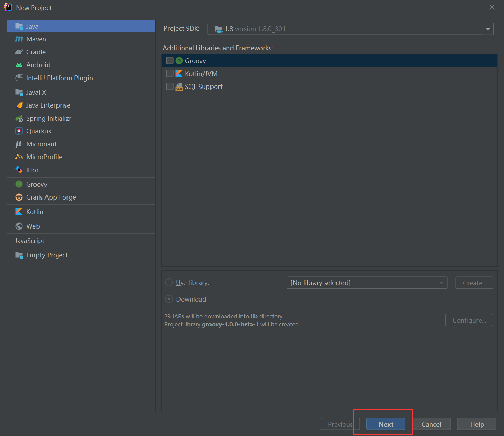The image size is (504, 436).
Task: Click 'Kotlin/JVM' label text
Action: click(x=201, y=74)
